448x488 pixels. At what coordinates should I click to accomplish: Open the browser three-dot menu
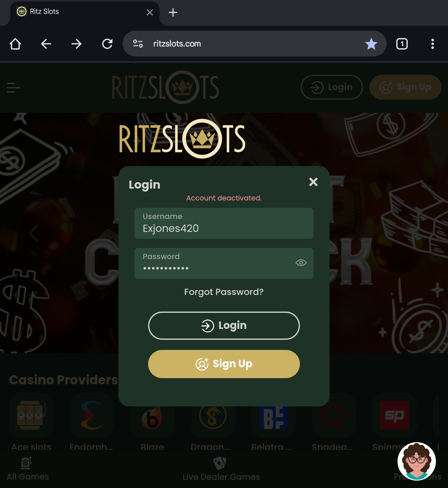pyautogui.click(x=432, y=44)
